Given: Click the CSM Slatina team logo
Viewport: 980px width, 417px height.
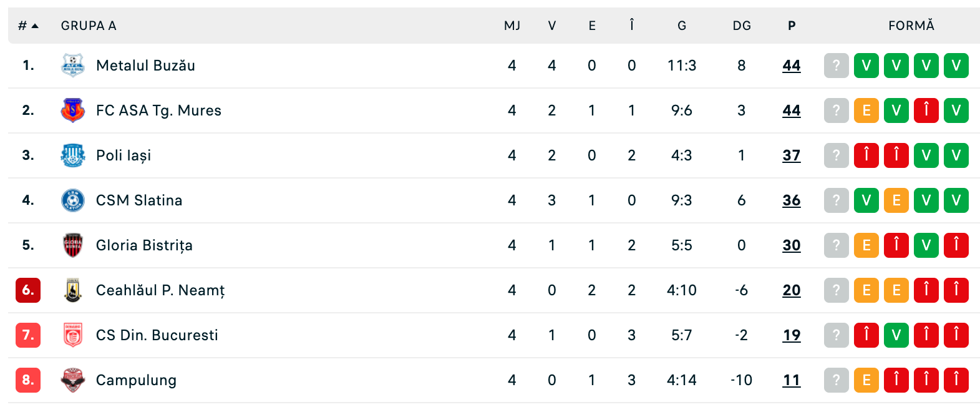Looking at the screenshot, I should (x=73, y=200).
